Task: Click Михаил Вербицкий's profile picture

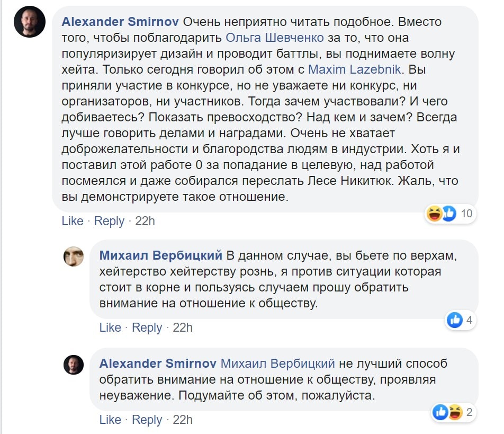Action: coord(74,256)
